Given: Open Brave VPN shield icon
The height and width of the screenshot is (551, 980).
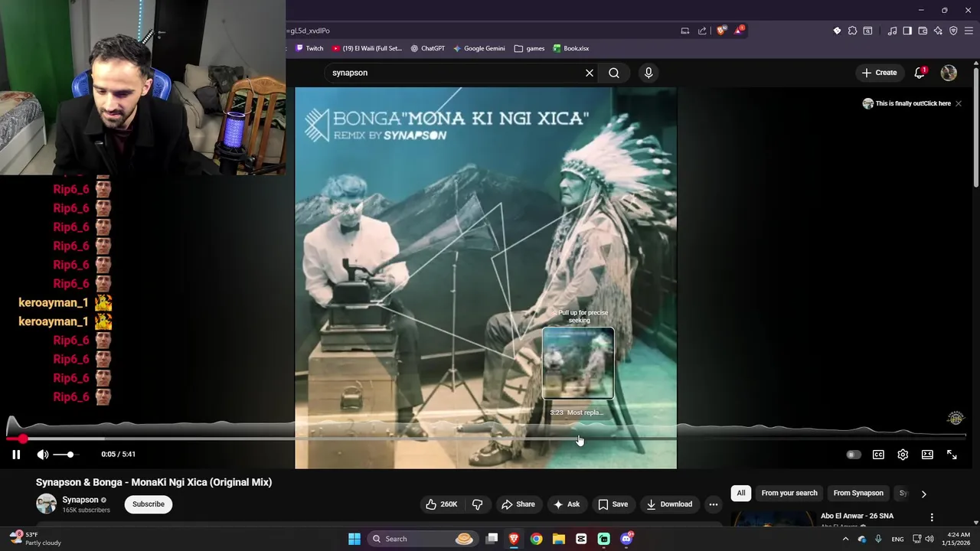Looking at the screenshot, I should point(953,31).
